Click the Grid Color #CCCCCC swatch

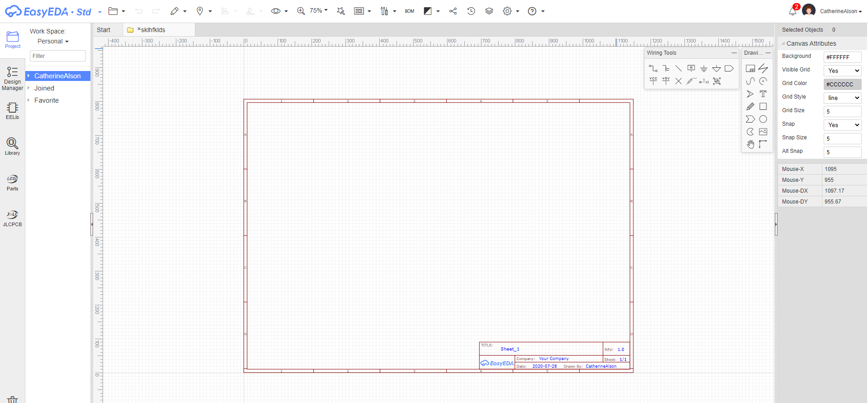[843, 84]
